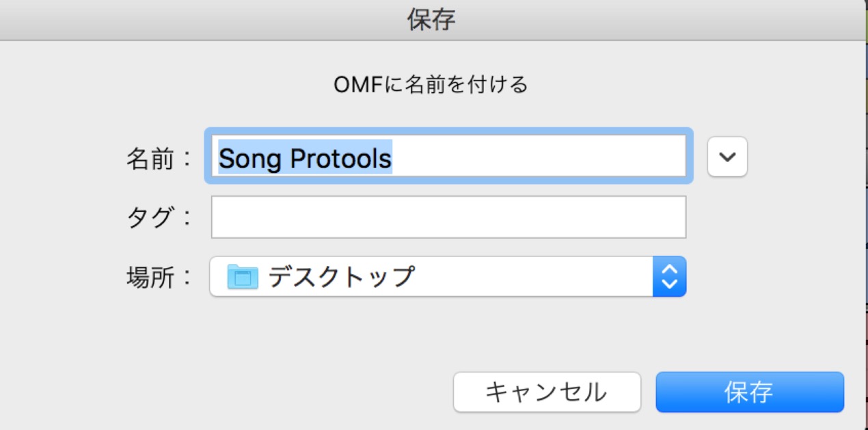The height and width of the screenshot is (430, 868).
Task: Click the キャンセル button
Action: click(547, 392)
